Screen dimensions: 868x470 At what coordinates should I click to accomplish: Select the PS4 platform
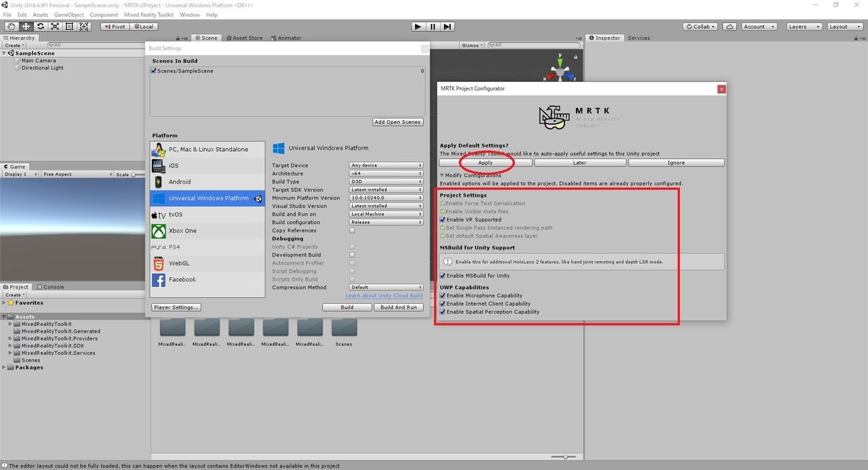click(x=208, y=247)
